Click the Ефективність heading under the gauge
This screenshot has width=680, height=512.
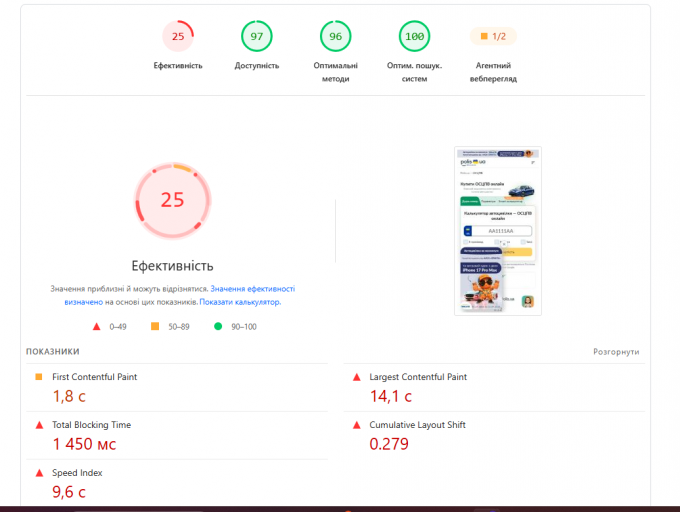click(x=173, y=266)
